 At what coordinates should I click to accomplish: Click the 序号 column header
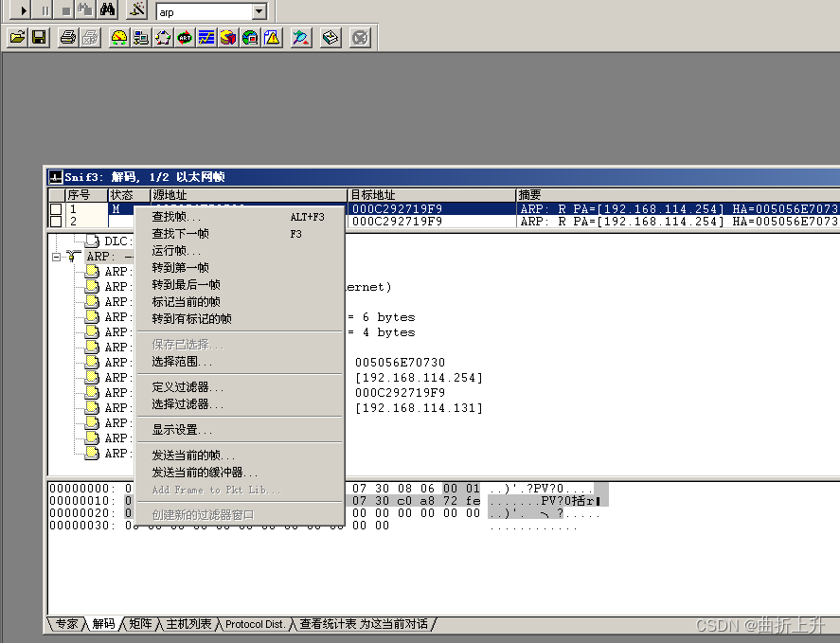click(x=86, y=195)
